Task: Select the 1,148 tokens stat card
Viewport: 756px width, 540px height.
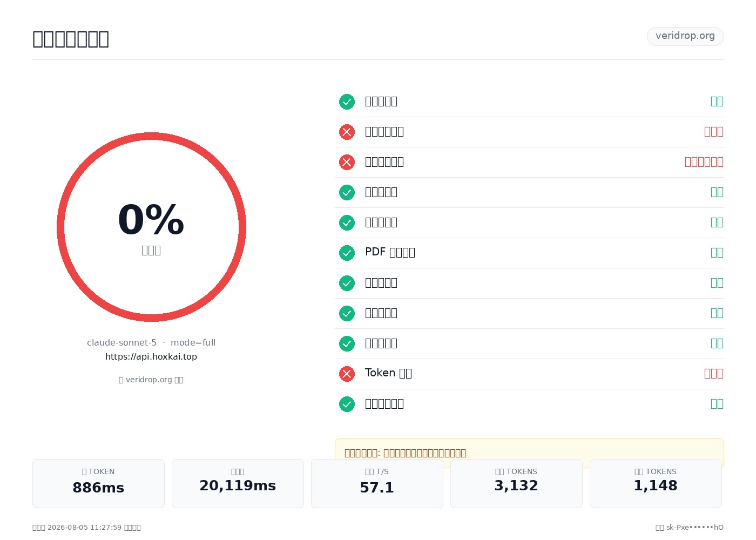Action: pyautogui.click(x=656, y=483)
